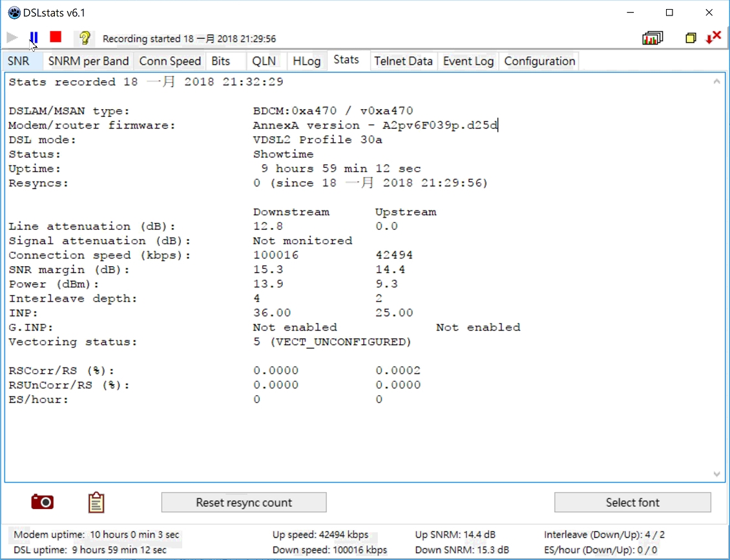Click the 'Stats recorded' header line
This screenshot has height=560, width=730.
[146, 83]
